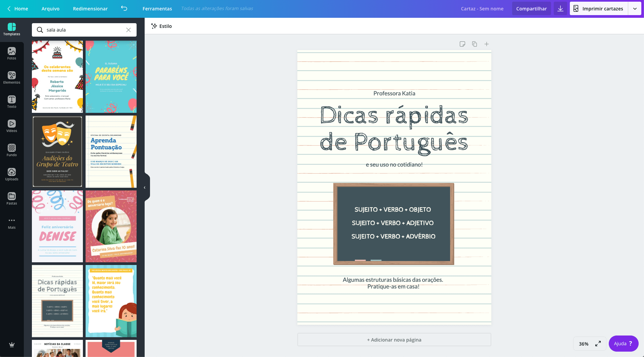Screen dimensions: 644x357
Task: Open the Redimensionar menu
Action: tap(90, 9)
